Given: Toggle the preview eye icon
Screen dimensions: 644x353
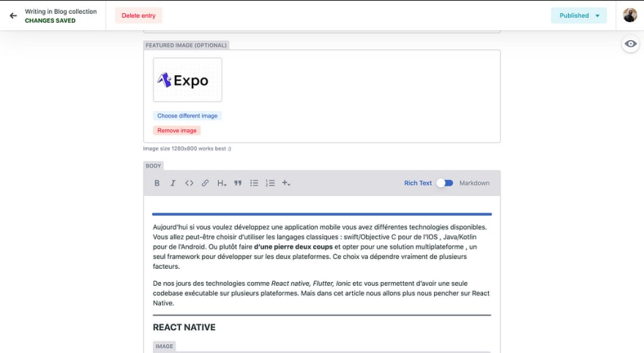Looking at the screenshot, I should point(630,44).
